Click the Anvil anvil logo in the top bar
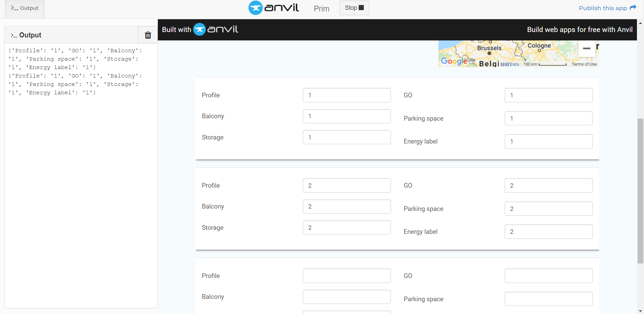This screenshot has width=644, height=314. [256, 8]
